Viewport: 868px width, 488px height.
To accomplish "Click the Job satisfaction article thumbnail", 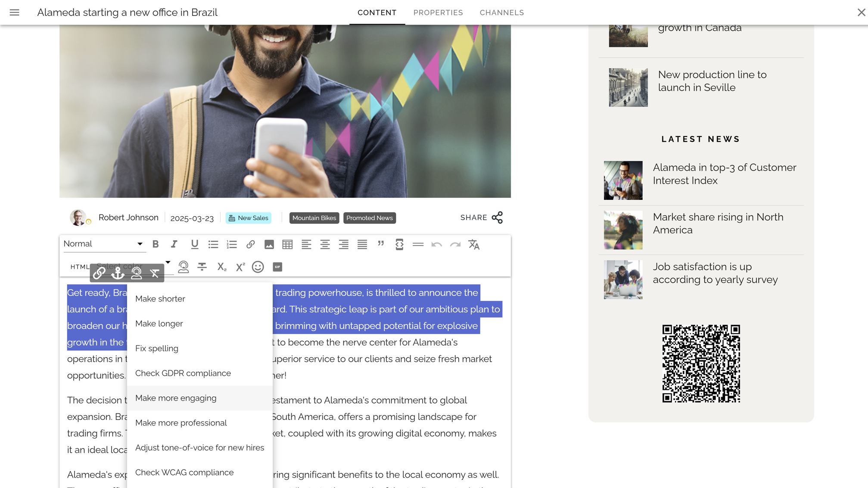I will pyautogui.click(x=623, y=280).
